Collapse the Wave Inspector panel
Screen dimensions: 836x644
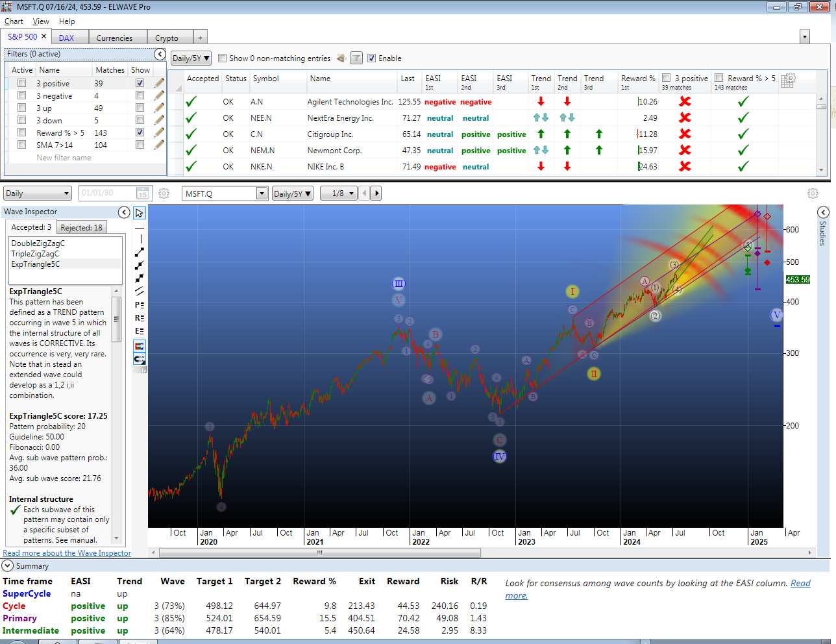(124, 212)
